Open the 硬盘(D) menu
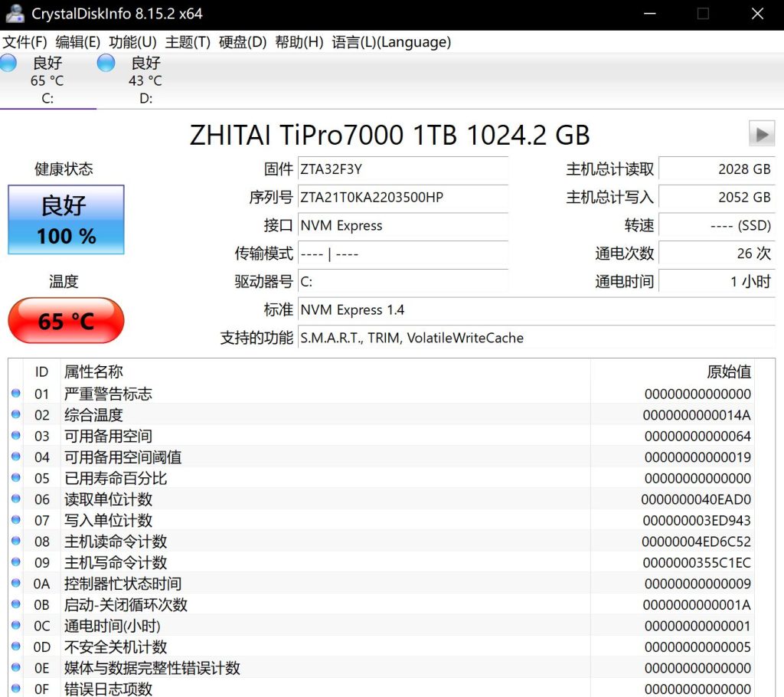The width and height of the screenshot is (784, 697). click(243, 42)
